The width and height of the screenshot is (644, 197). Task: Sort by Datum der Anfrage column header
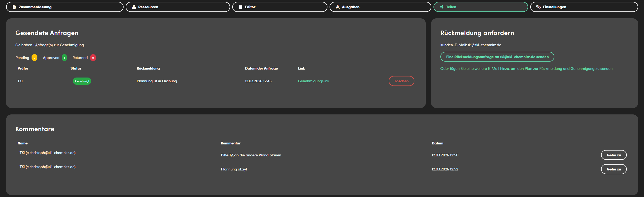(x=261, y=68)
